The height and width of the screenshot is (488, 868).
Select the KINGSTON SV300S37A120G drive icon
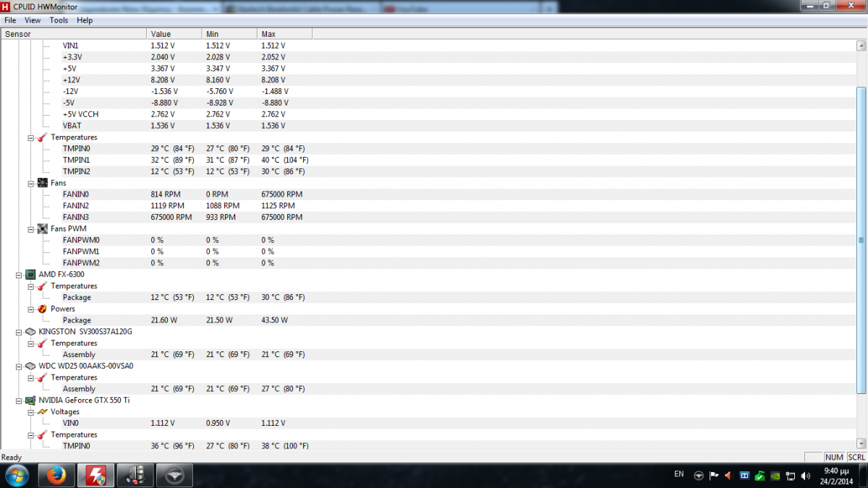[x=30, y=332]
